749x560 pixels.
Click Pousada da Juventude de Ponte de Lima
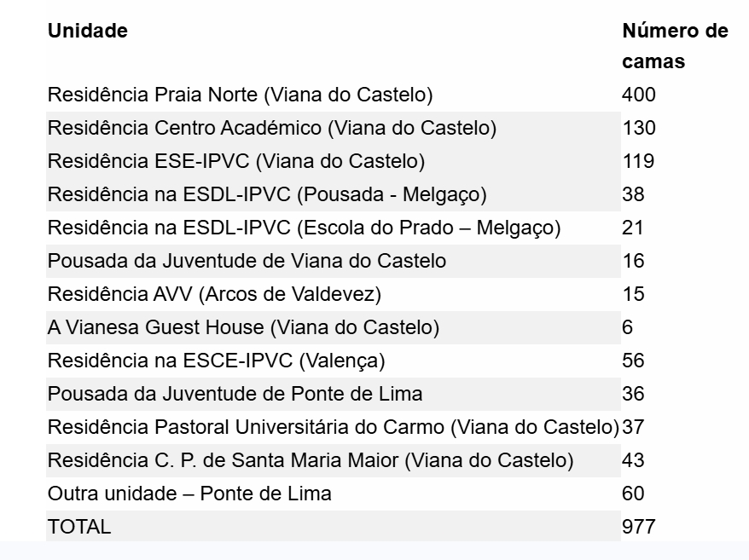[235, 394]
